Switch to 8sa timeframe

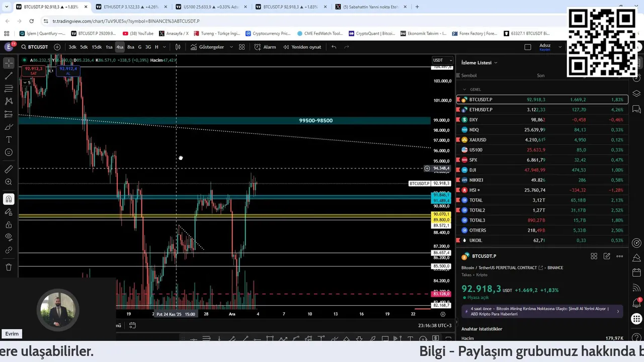point(131,47)
